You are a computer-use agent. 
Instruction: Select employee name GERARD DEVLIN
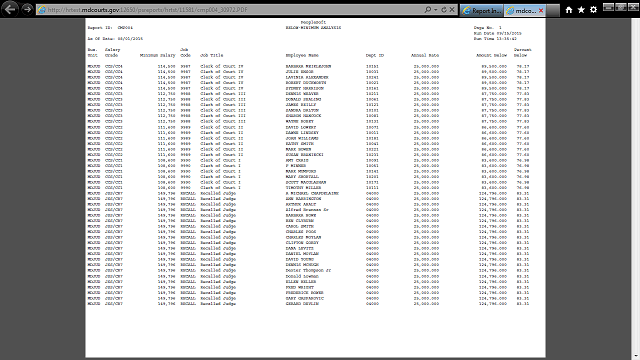click(302, 304)
